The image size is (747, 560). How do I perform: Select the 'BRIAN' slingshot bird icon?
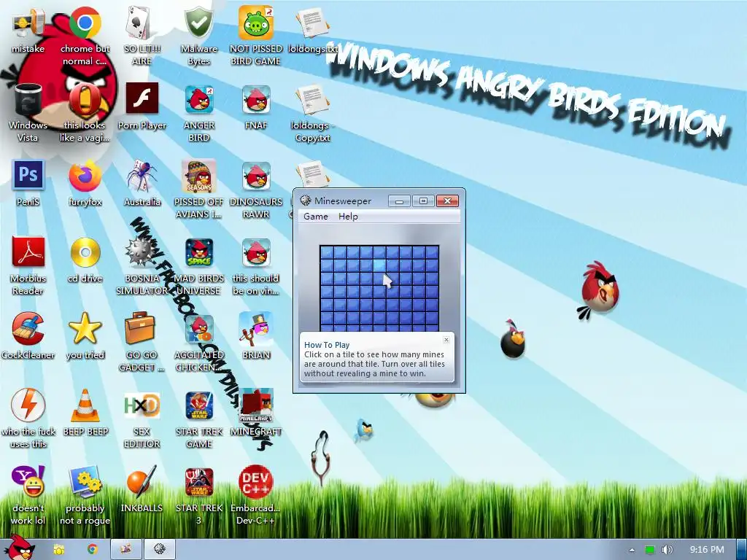pos(256,329)
